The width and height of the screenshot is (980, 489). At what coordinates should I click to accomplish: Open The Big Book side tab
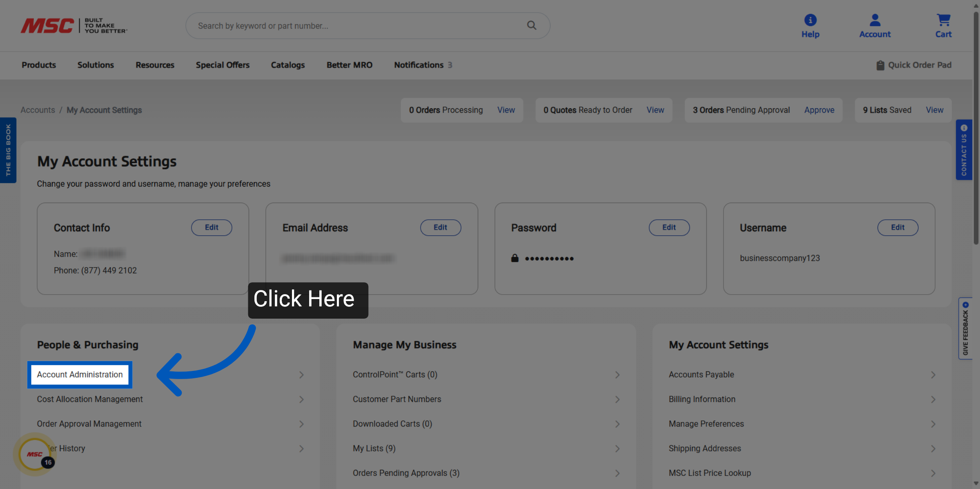pos(8,150)
